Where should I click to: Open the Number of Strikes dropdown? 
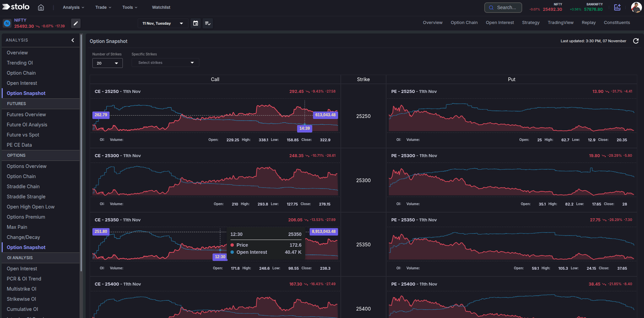[107, 63]
